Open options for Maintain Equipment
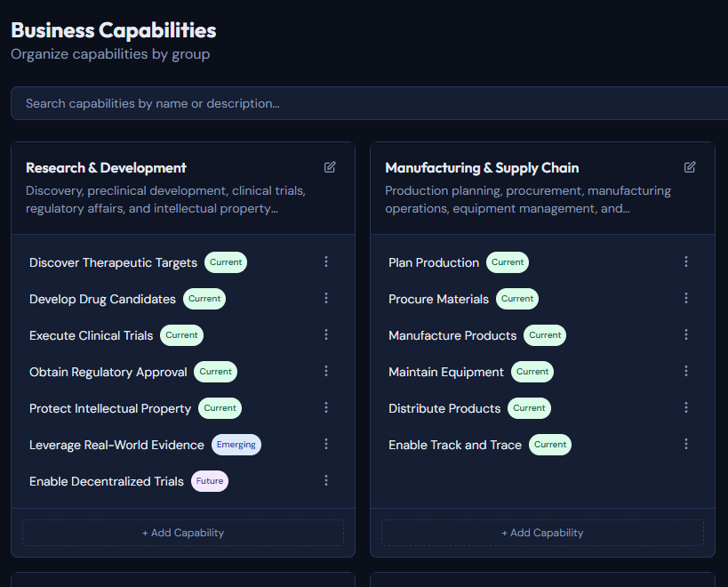The width and height of the screenshot is (728, 587). (x=685, y=371)
